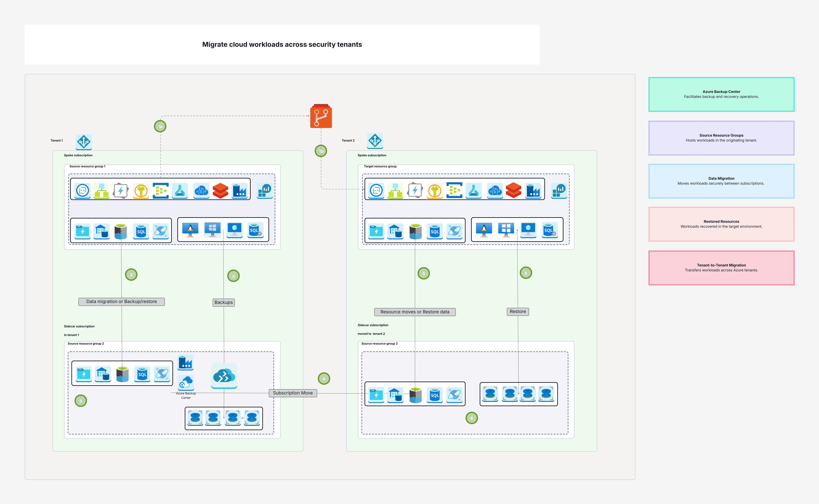The image size is (819, 504).
Task: Open the Azure Backup Center legend card
Action: pyautogui.click(x=721, y=94)
